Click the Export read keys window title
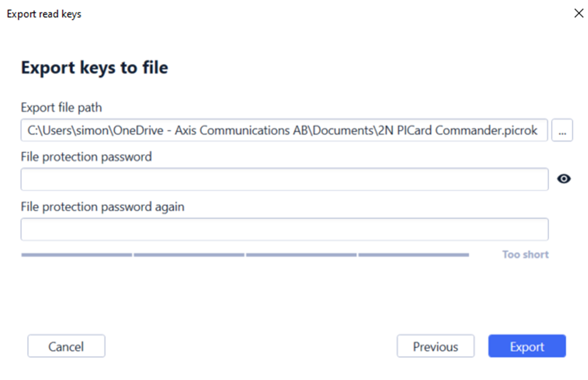This screenshot has width=588, height=380. click(x=44, y=14)
